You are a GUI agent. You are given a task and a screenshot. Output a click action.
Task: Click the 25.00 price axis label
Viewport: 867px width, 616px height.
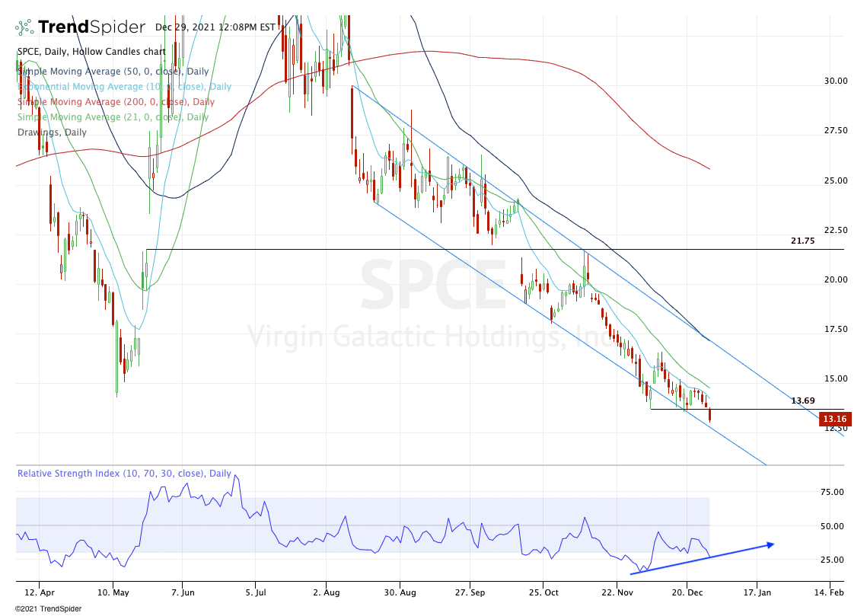click(836, 180)
